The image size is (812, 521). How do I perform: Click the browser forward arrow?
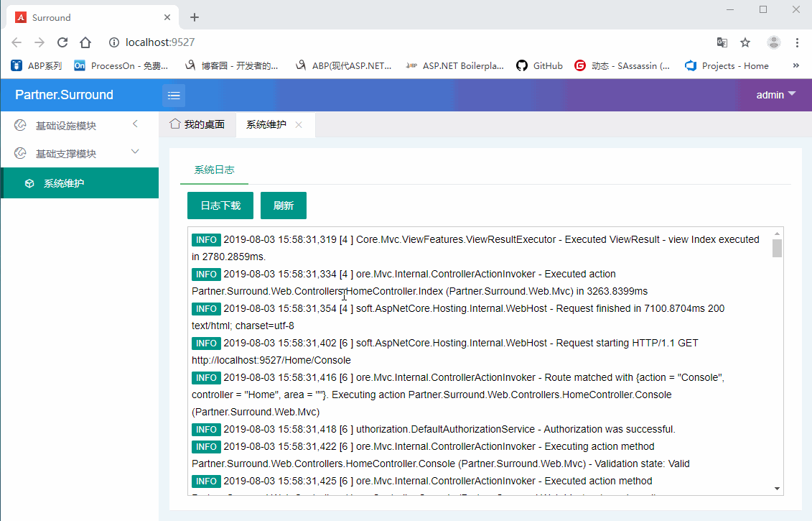(x=39, y=42)
